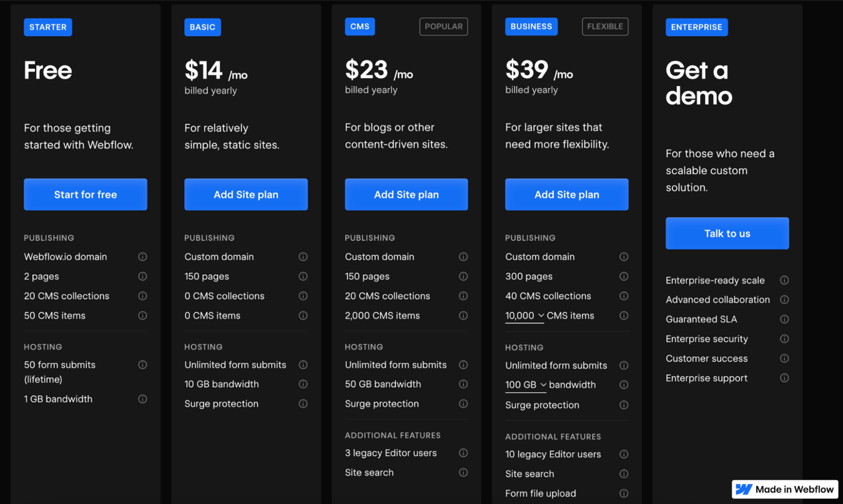Open tooltip for Enterprise-ready scale
The height and width of the screenshot is (504, 843).
click(784, 280)
